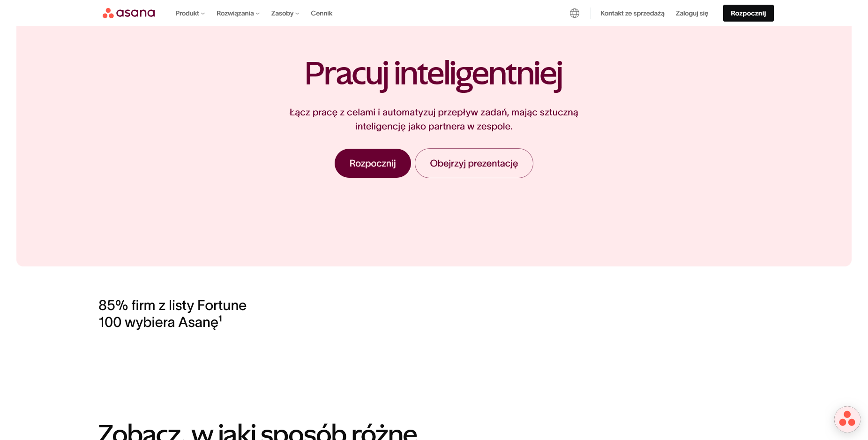Viewport: 868px width, 440px height.
Task: Open the Asana chat widget bubble
Action: [x=847, y=419]
